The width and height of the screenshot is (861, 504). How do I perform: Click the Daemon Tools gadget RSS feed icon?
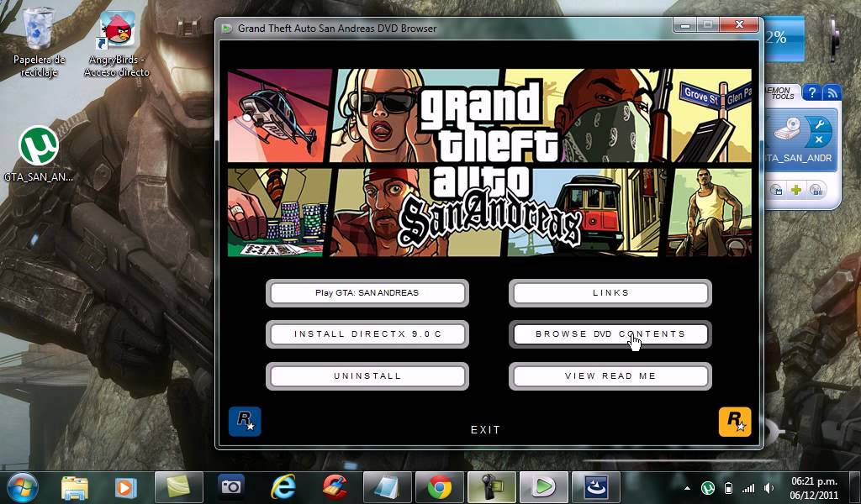tap(832, 92)
